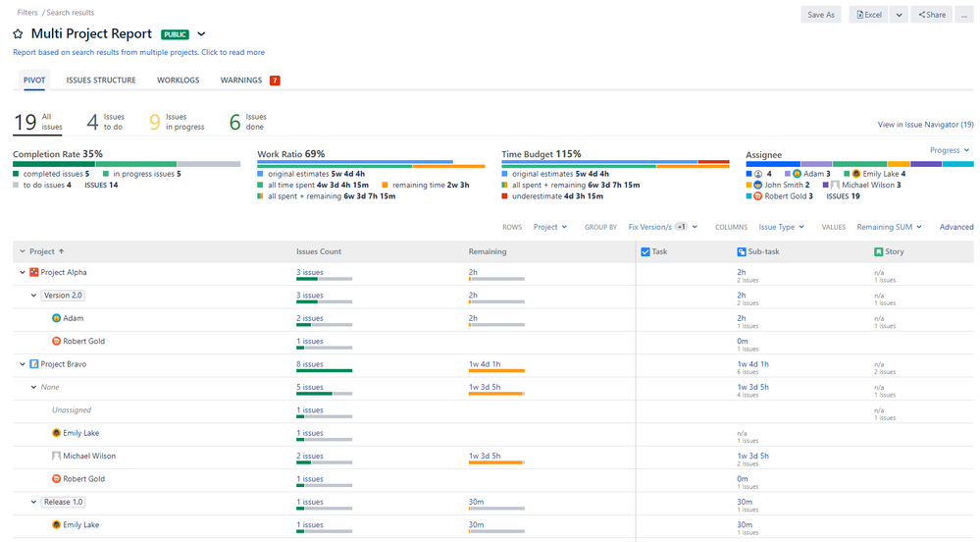Open the COLUMNS Issue Type dropdown
The width and height of the screenshot is (980, 542).
coord(781,227)
